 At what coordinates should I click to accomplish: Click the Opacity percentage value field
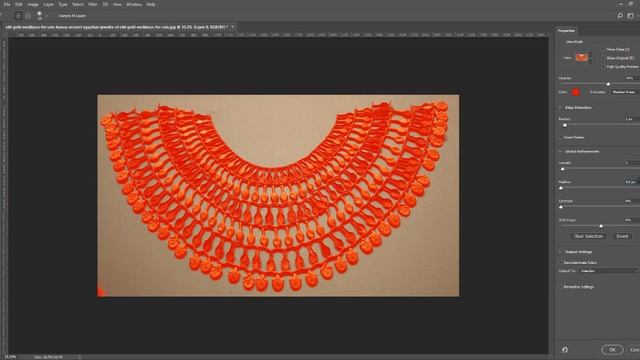point(631,78)
